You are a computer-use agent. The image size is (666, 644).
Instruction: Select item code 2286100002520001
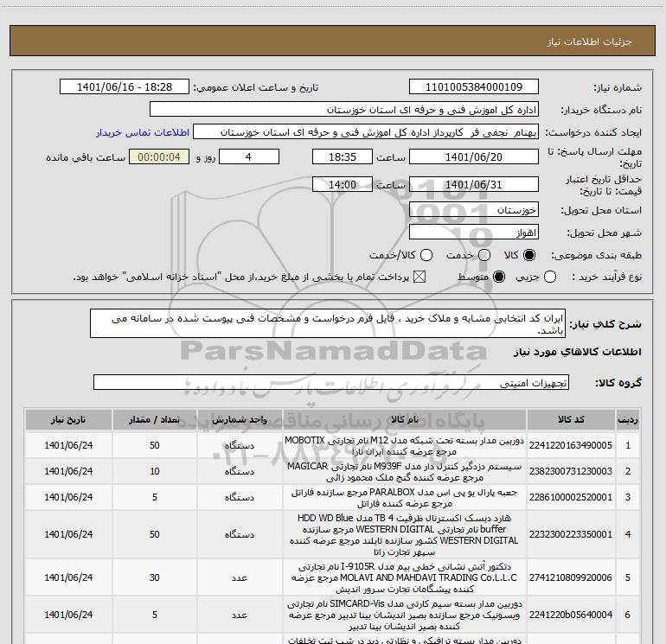click(x=571, y=497)
